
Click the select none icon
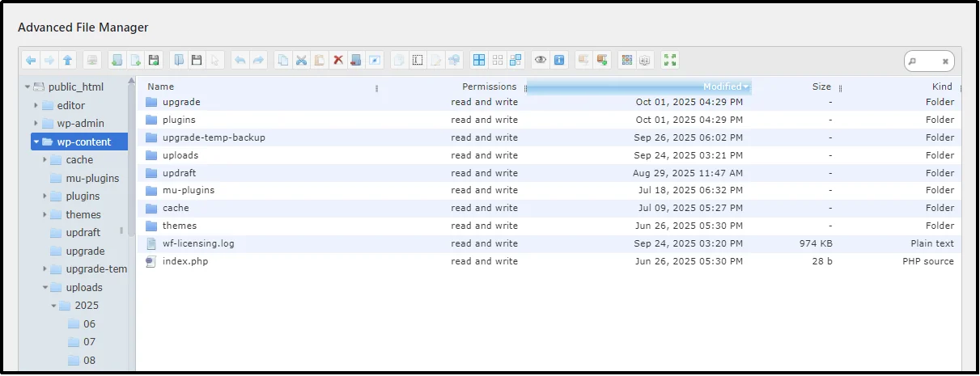[498, 60]
